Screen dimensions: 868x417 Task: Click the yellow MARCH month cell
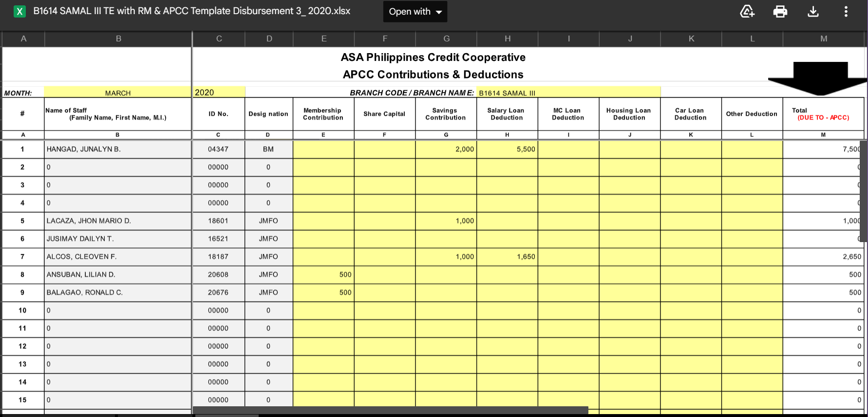click(x=117, y=93)
